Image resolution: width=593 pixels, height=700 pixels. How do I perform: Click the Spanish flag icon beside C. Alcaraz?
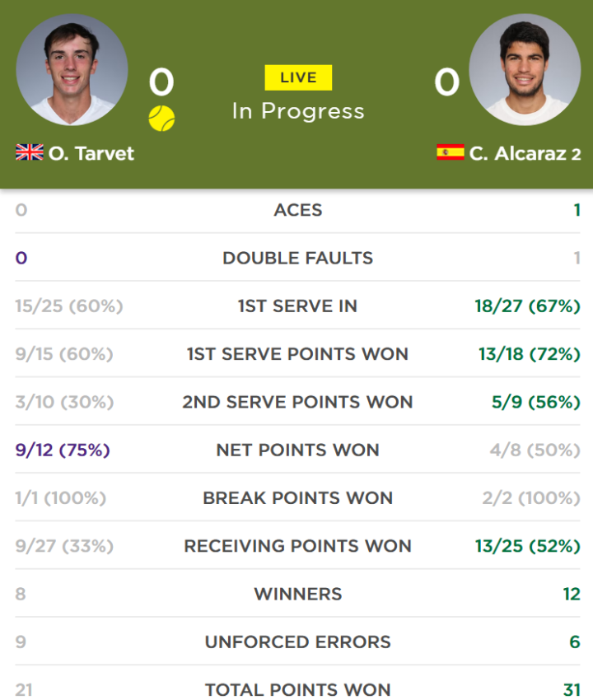coord(451,152)
